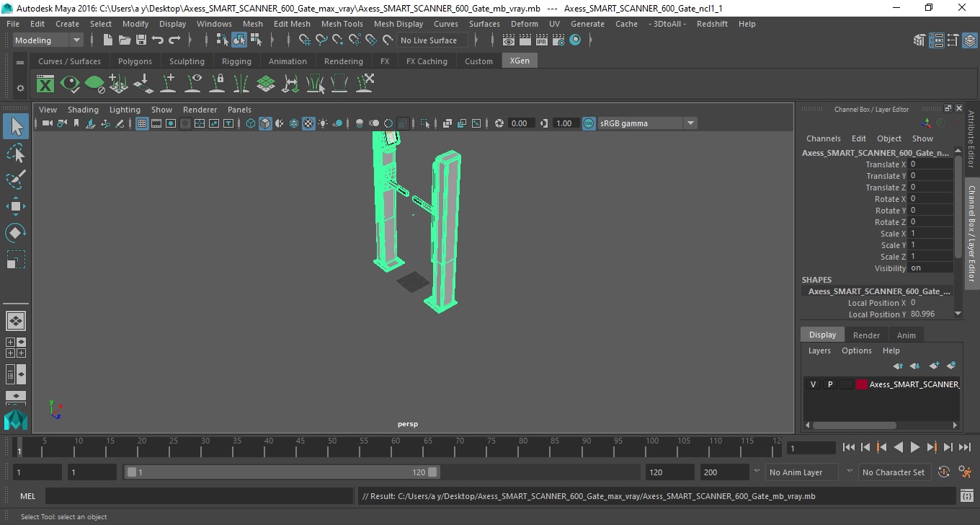Select the Lasso tool in toolbox
Viewport: 980px width, 525px height.
coord(16,154)
